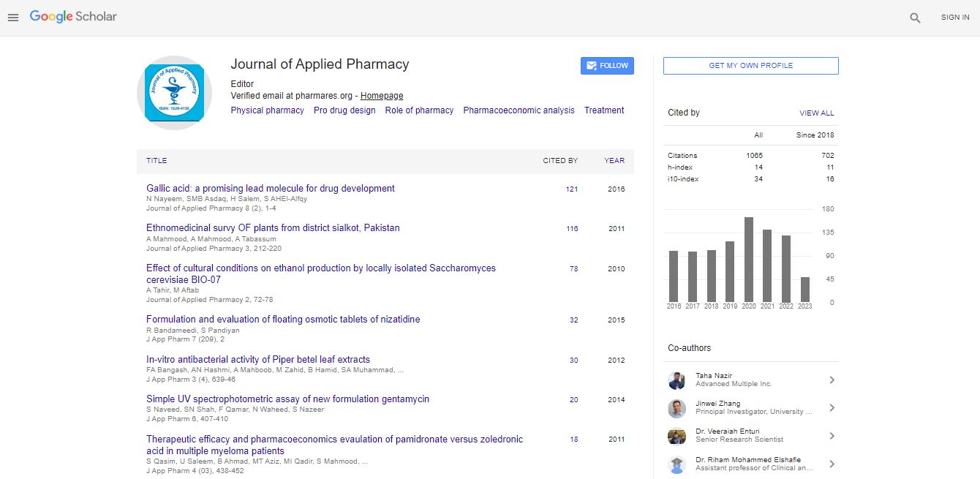
Task: Click Dr. Veeraiah Enturi's avatar photo
Action: tap(676, 436)
